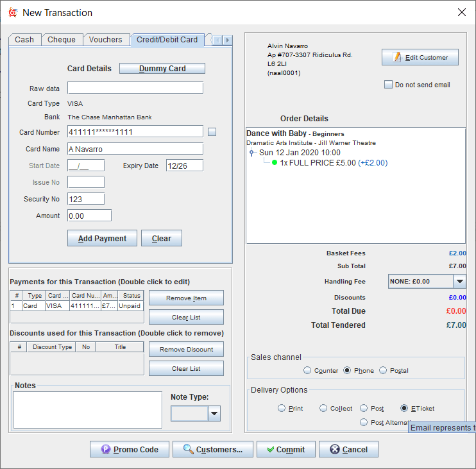The width and height of the screenshot is (476, 469).
Task: Open the Handling Fee dropdown
Action: [459, 281]
